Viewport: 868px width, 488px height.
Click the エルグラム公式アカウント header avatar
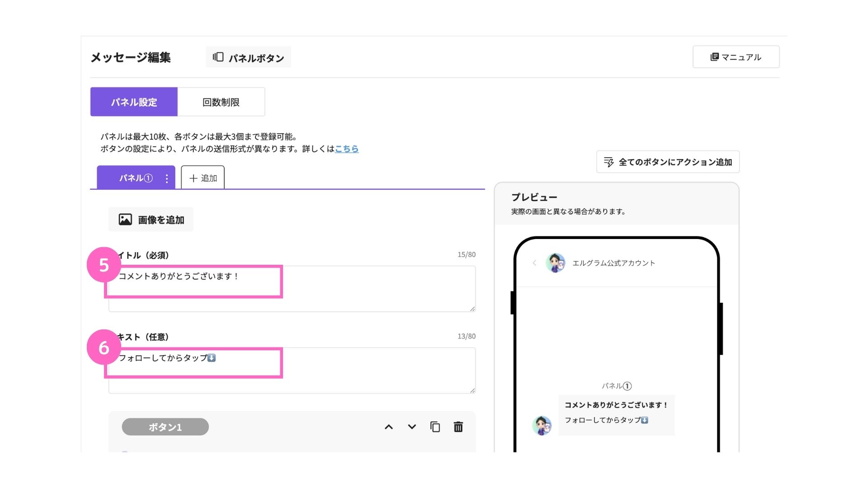[555, 263]
